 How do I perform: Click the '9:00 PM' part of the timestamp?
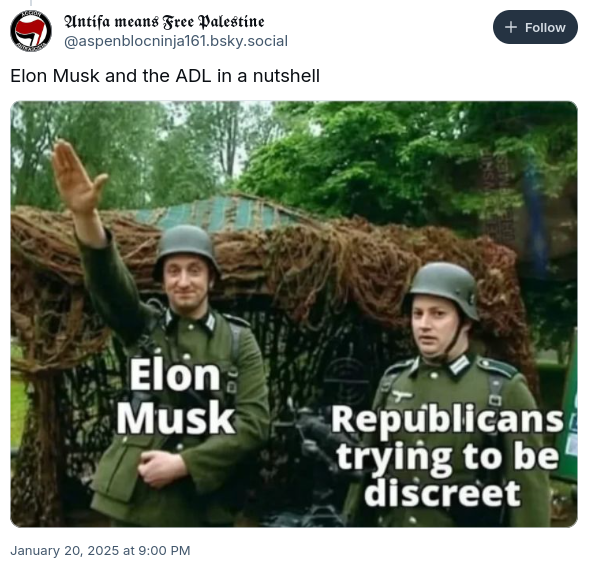164,550
